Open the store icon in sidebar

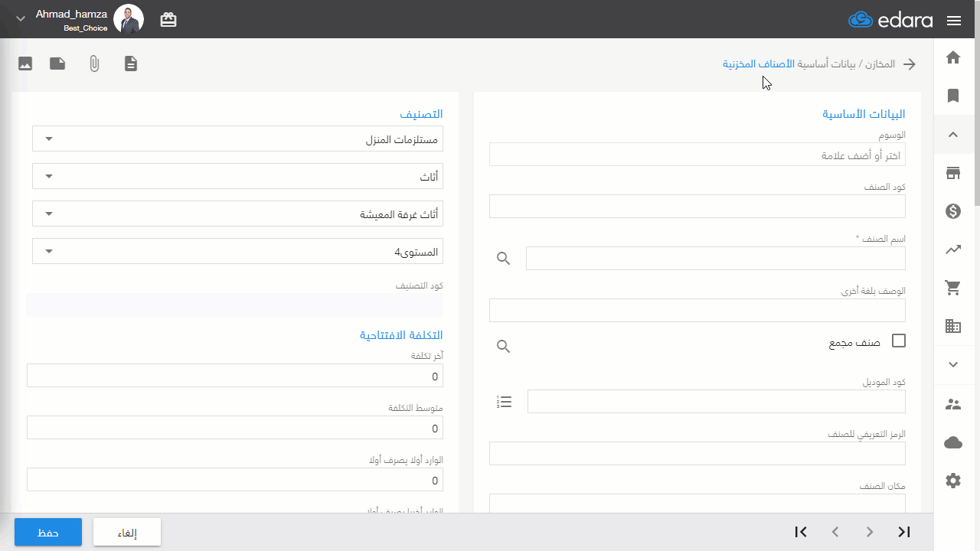click(x=953, y=173)
